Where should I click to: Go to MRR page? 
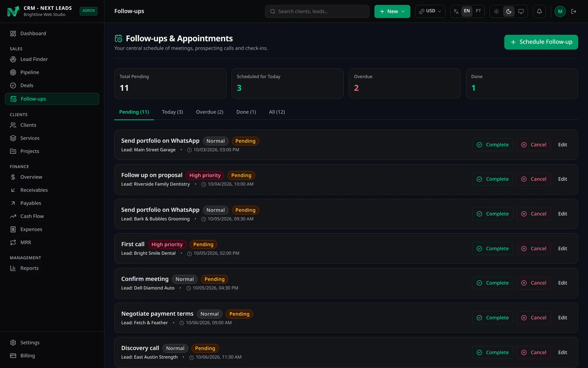[52, 242]
